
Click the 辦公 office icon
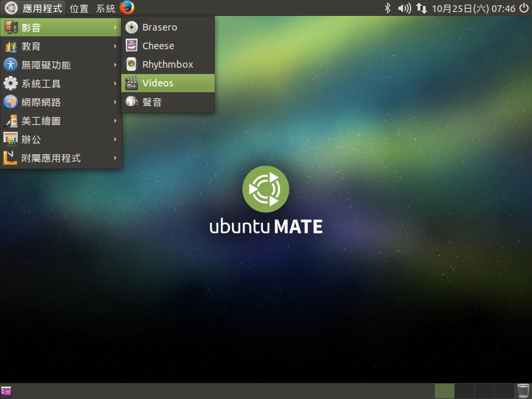pyautogui.click(x=11, y=139)
